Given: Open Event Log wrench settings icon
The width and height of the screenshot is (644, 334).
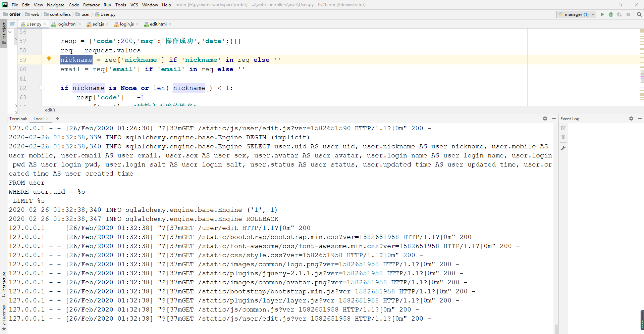Looking at the screenshot, I should coord(563,148).
